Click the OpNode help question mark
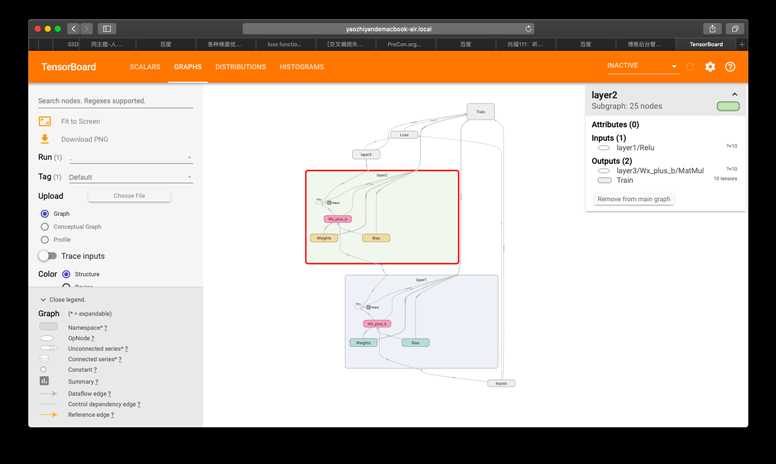Viewport: 776px width, 464px height. pyautogui.click(x=92, y=338)
